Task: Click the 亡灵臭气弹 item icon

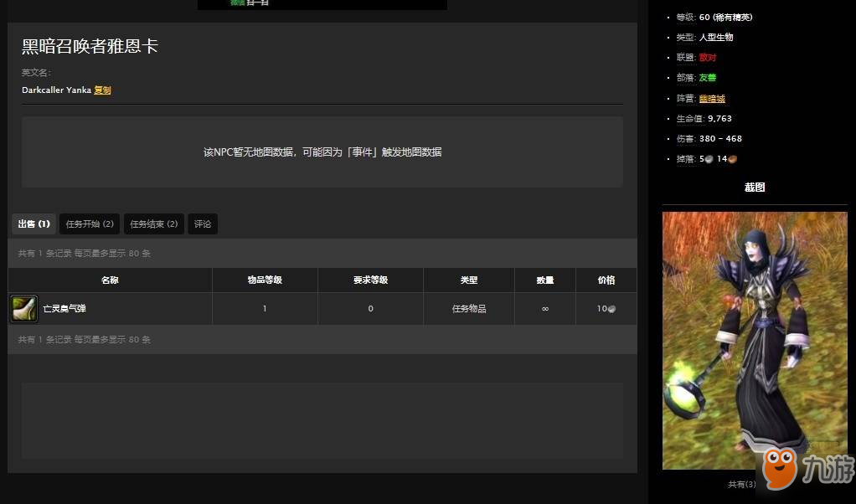Action: click(24, 308)
